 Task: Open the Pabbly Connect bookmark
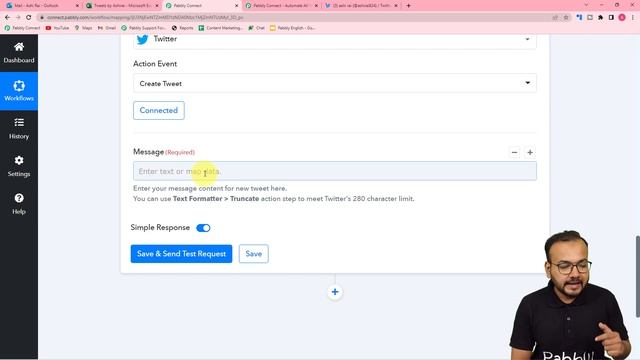(x=22, y=28)
